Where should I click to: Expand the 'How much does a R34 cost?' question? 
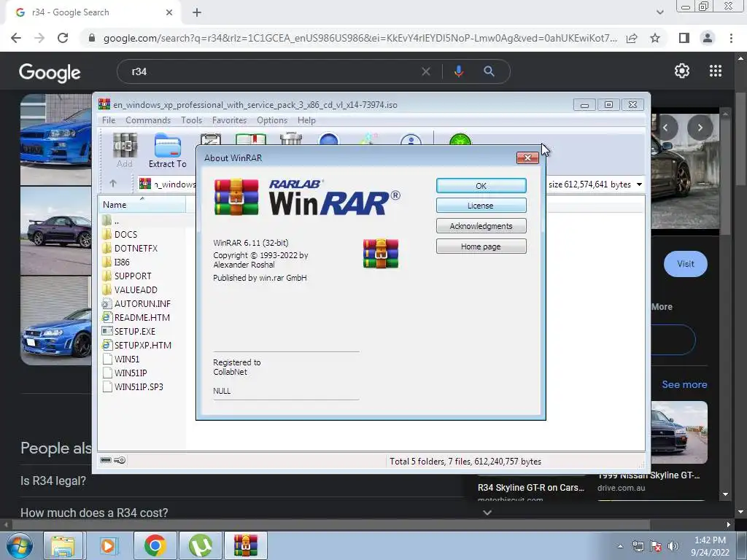[x=258, y=513]
